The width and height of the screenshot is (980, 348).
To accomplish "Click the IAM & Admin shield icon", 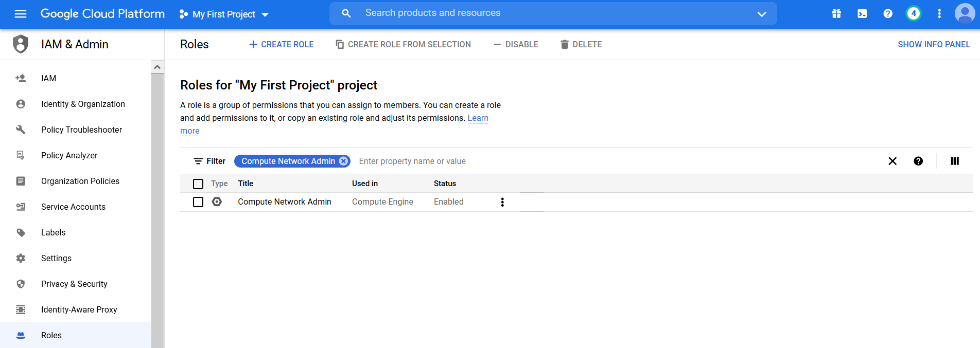I will (x=21, y=44).
